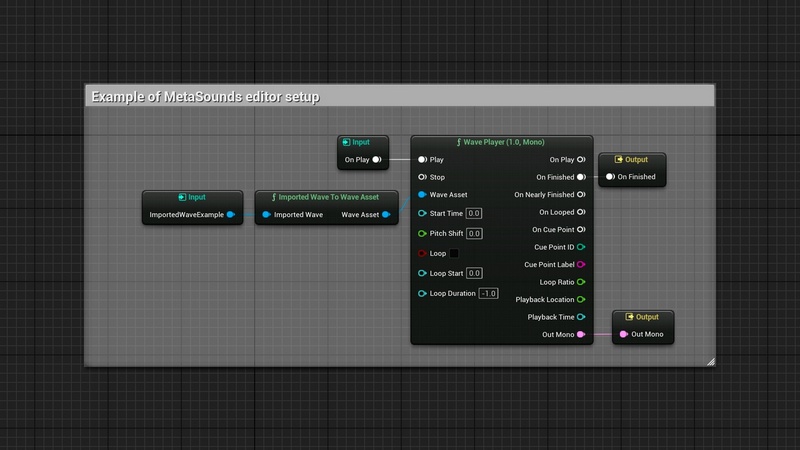Click the Wave Asset input pin on Wave Player
The image size is (800, 450).
click(422, 194)
